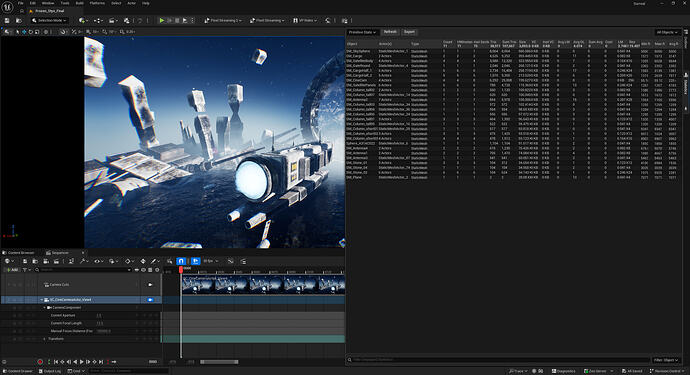
Task: Expand the Transform track
Action: 44,339
